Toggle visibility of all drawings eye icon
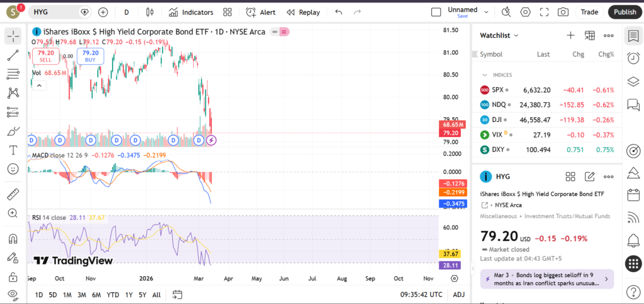Viewport: 644px width, 304px height. coord(13,294)
